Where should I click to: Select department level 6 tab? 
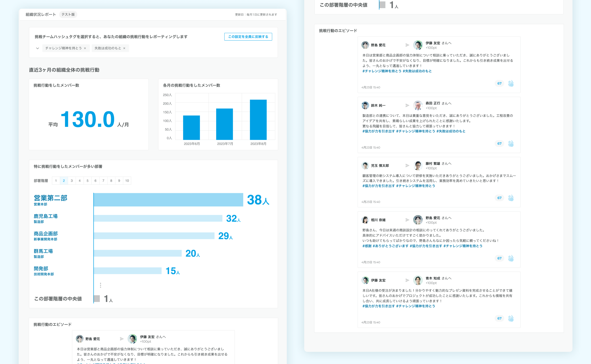point(95,181)
